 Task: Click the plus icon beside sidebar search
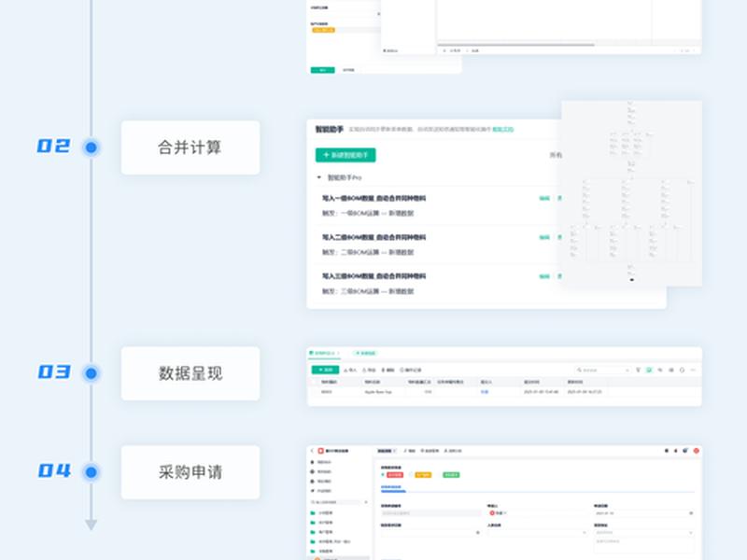366,502
